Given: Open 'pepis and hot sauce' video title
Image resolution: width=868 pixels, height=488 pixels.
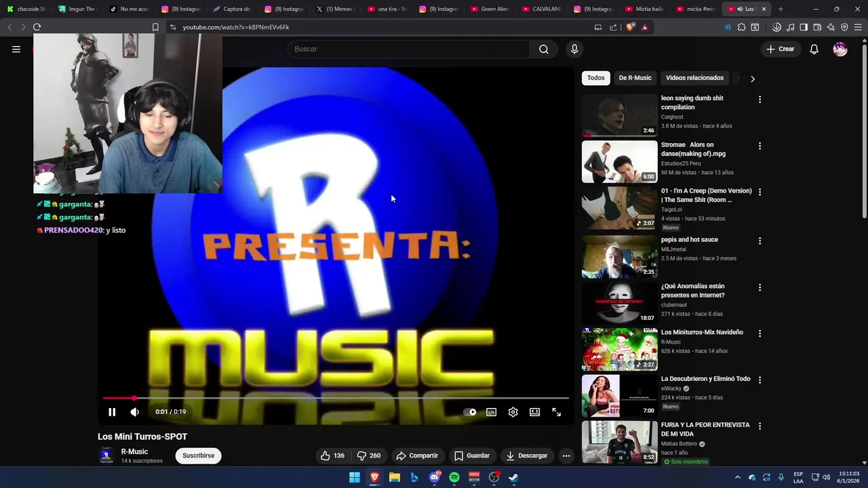Looking at the screenshot, I should coord(689,239).
